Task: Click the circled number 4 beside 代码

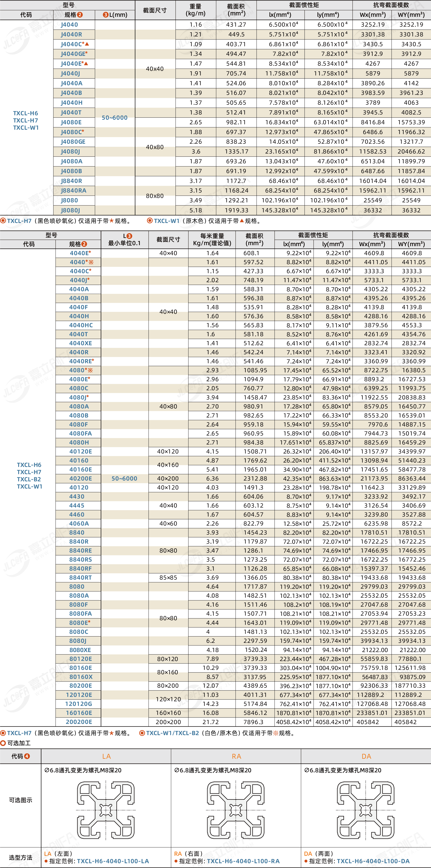Action: tap(27, 756)
